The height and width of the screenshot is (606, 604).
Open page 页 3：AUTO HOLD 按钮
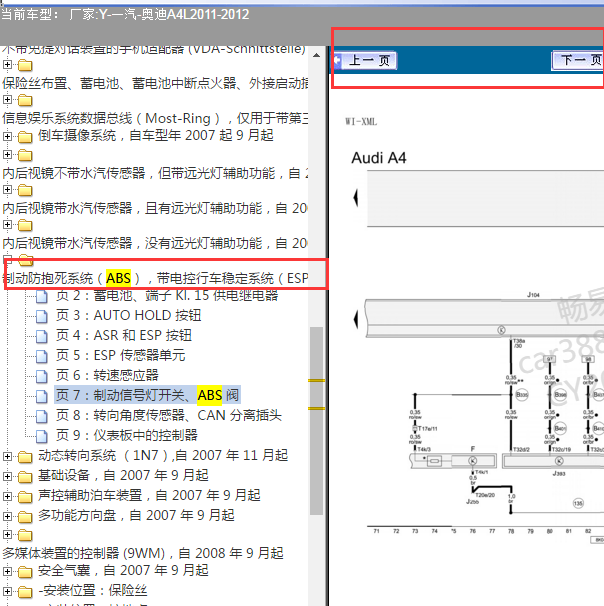click(128, 315)
